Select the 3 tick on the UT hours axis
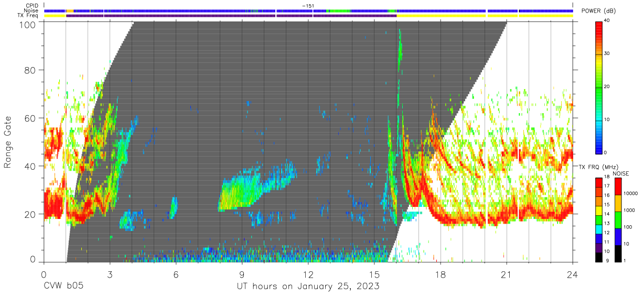The image size is (644, 297). 110,274
